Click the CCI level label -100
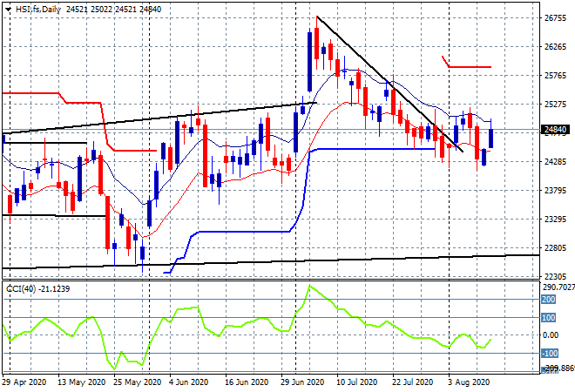This screenshot has height=392, width=575. coord(550,354)
